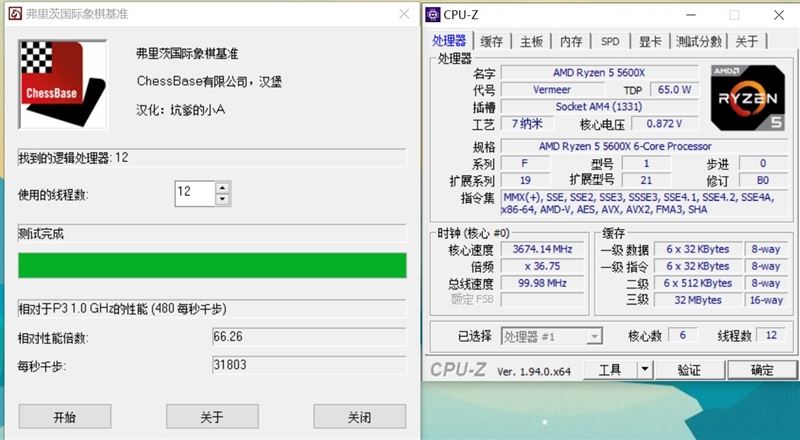The height and width of the screenshot is (440, 800).
Task: Increase thread count with up arrow
Action: 222,187
